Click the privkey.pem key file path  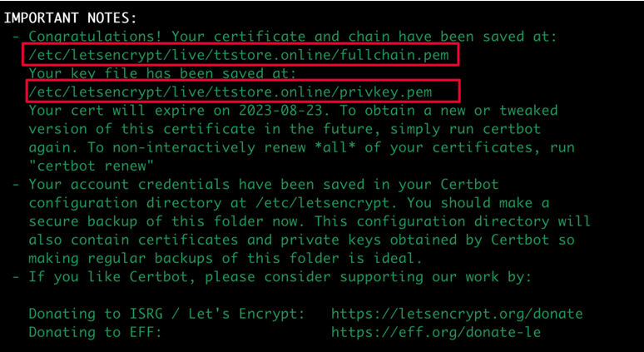pos(230,92)
